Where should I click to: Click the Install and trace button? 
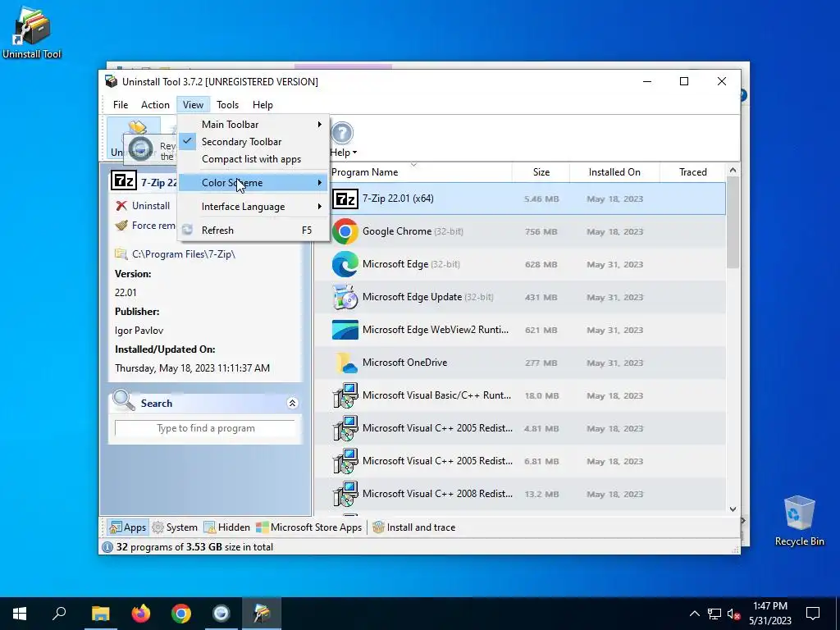414,527
